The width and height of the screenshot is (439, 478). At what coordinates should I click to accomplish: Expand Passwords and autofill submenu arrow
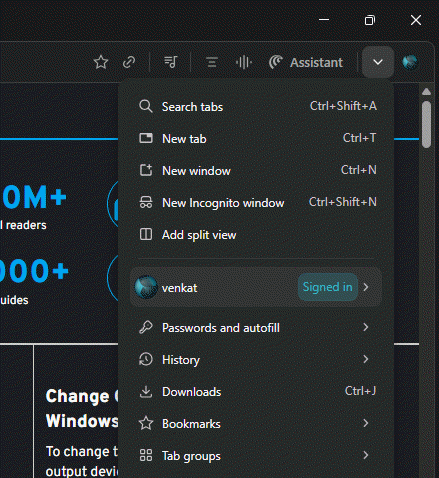(366, 327)
